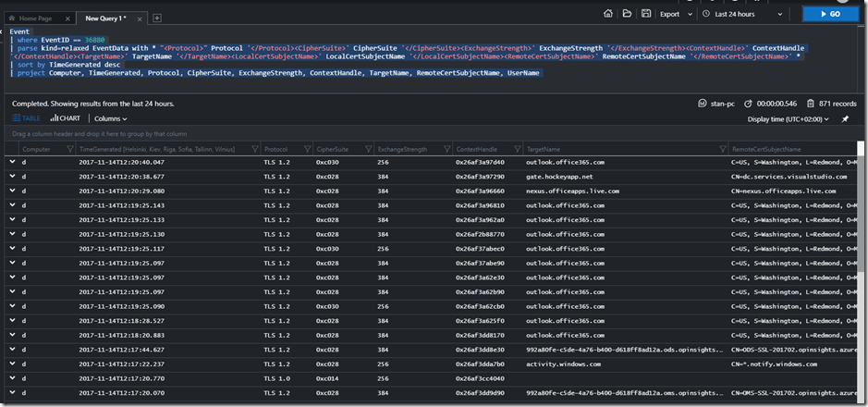Switch to the Home Page tab
This screenshot has width=868, height=407.
point(37,18)
